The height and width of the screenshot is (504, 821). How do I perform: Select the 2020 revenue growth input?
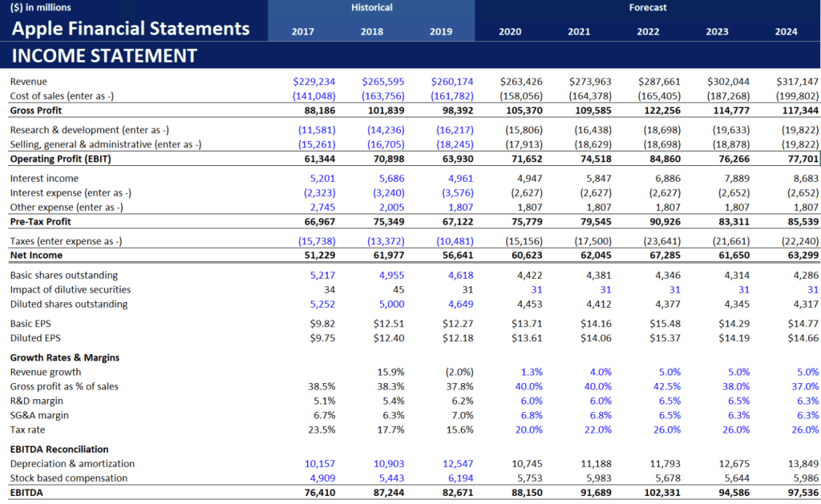tap(531, 373)
